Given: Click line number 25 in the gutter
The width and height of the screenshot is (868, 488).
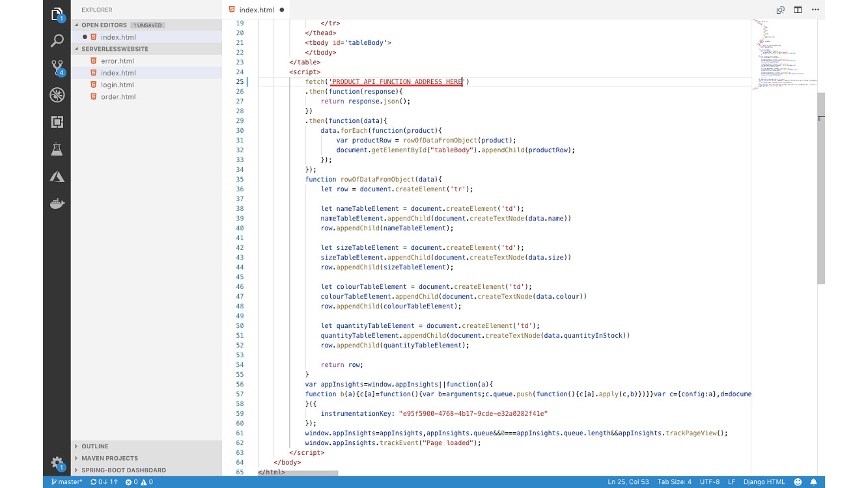Looking at the screenshot, I should 240,81.
